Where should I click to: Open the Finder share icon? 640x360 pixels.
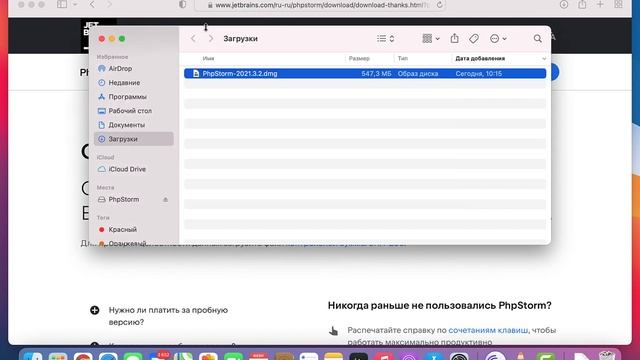454,38
